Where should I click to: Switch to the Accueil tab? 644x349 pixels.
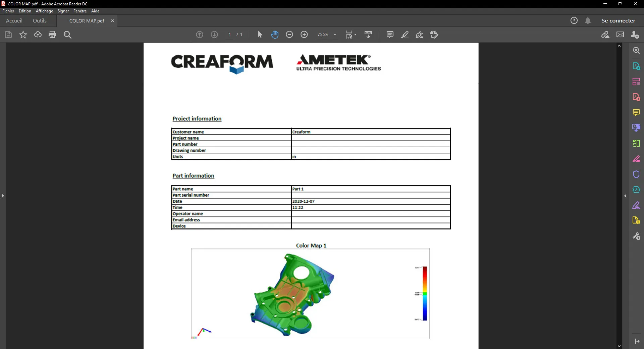pyautogui.click(x=14, y=20)
